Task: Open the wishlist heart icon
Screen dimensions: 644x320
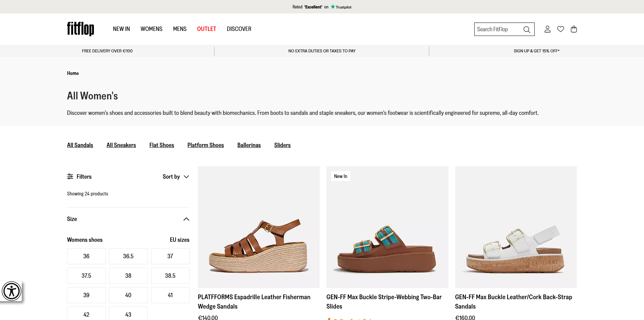Action: 560,29
